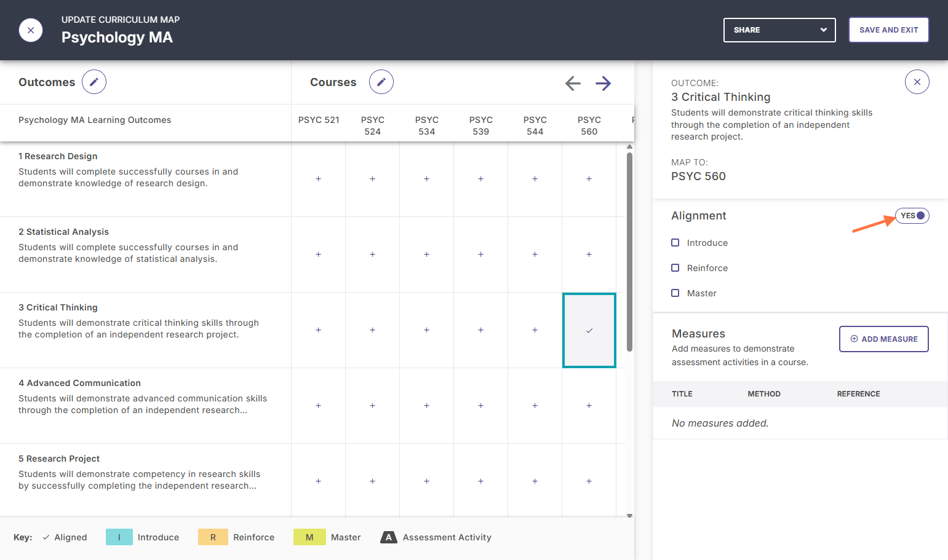Viewport: 948px width, 560px height.
Task: Edit Courses with the pencil icon
Action: click(x=381, y=82)
